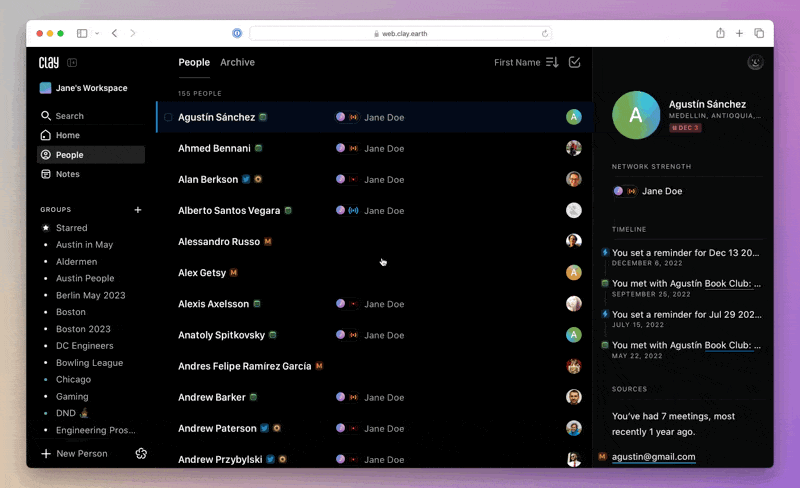Click Safari Share icon
This screenshot has height=488, width=800.
(x=720, y=33)
